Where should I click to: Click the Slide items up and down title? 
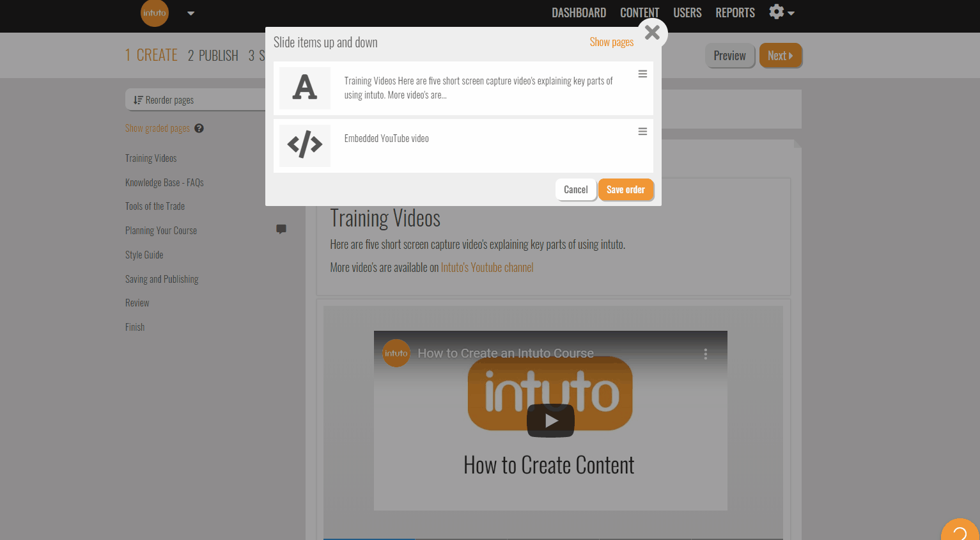point(325,42)
